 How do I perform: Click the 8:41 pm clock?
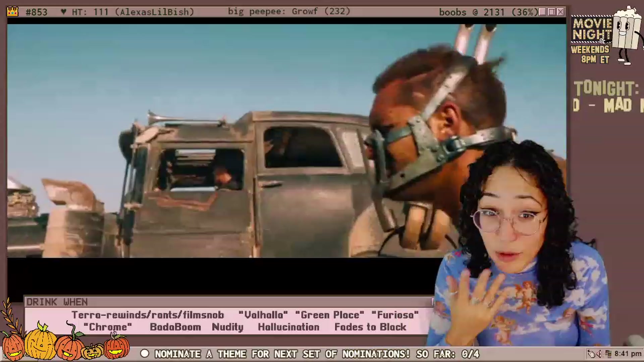(628, 354)
